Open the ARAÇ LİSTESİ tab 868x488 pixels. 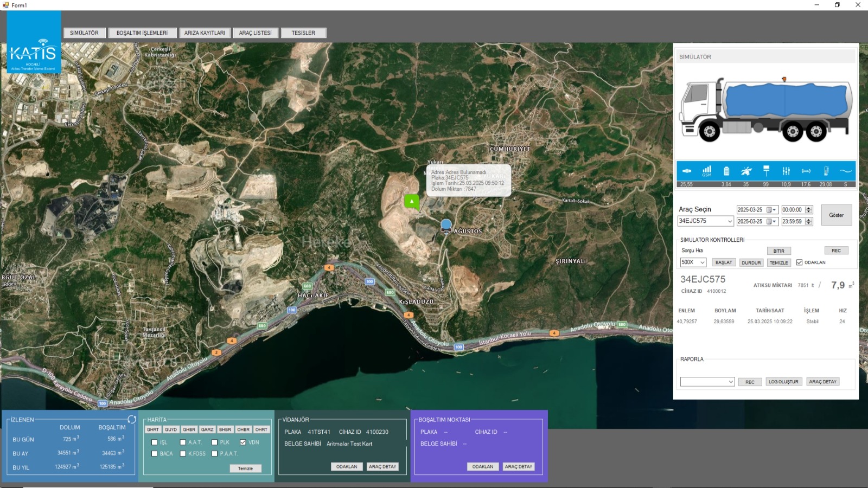tap(256, 33)
